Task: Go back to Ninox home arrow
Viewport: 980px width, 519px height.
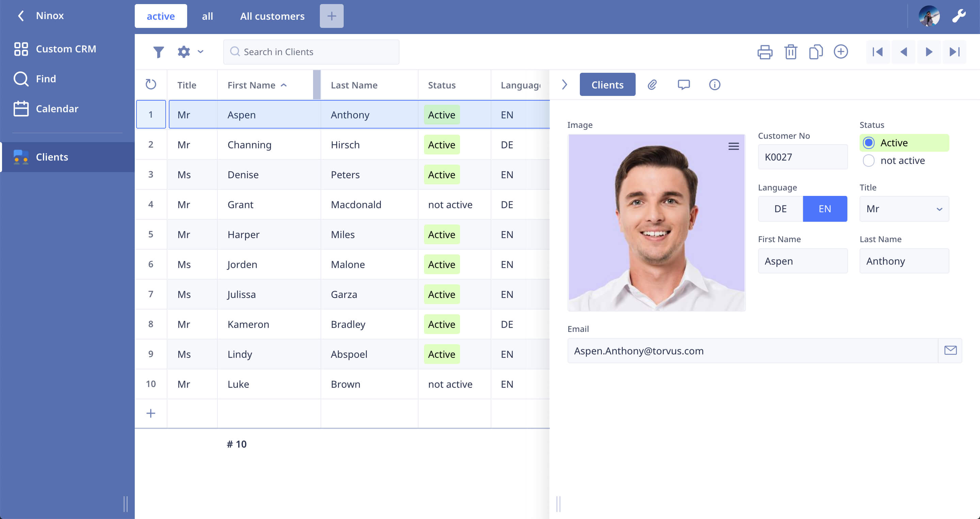Action: tap(21, 16)
